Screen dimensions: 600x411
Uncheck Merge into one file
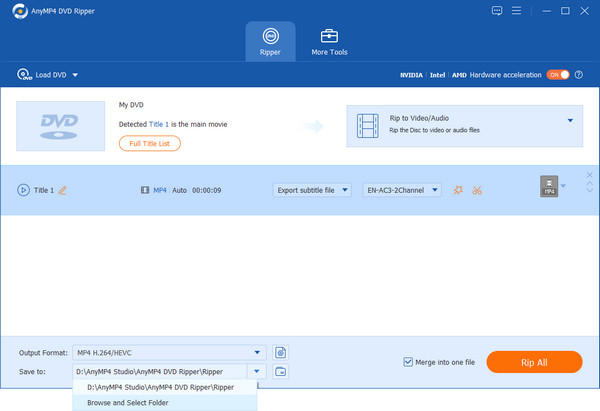tap(408, 361)
